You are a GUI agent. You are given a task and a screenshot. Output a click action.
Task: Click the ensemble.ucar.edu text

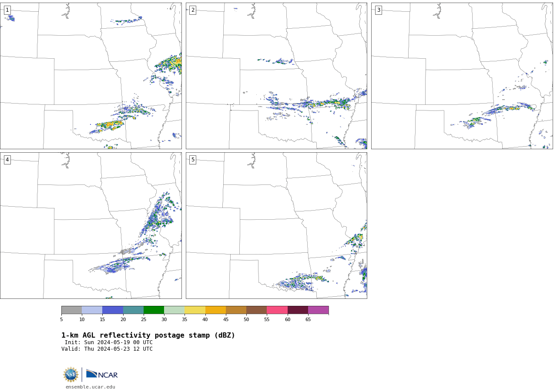(91, 387)
